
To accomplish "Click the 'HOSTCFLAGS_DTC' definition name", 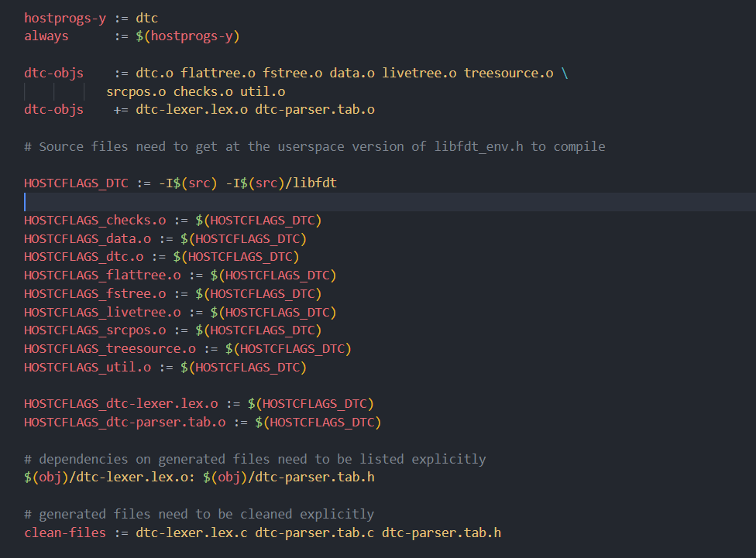I will pyautogui.click(x=76, y=183).
